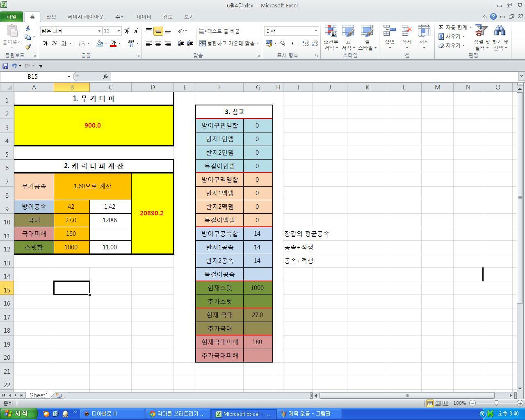Select the Sheet1 worksheet tab
Image resolution: width=525 pixels, height=420 pixels.
click(x=38, y=395)
